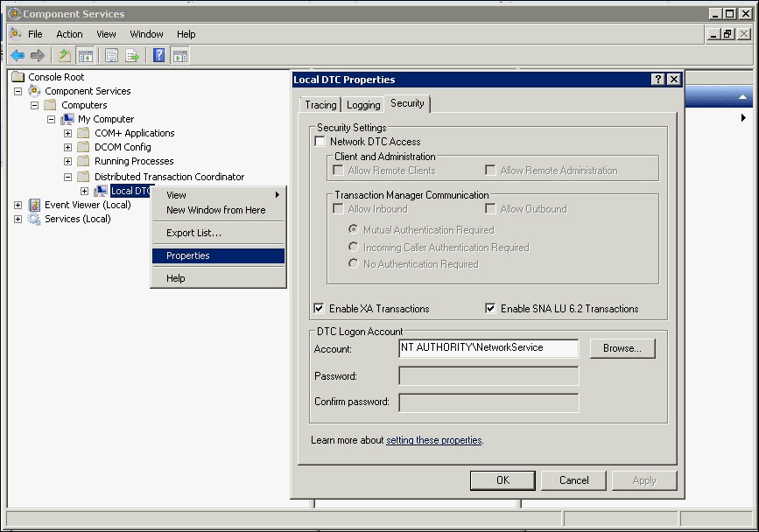Open the setting these properties link

click(x=433, y=440)
